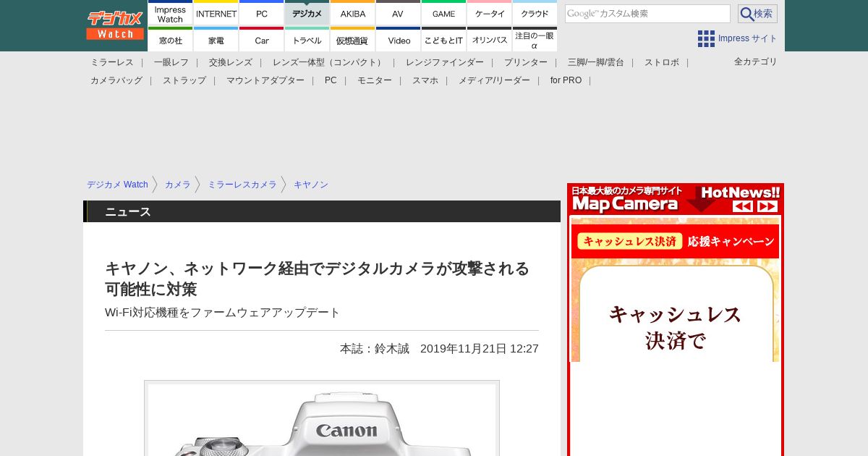Open the 全カテゴリ link
This screenshot has width=868, height=456.
756,62
